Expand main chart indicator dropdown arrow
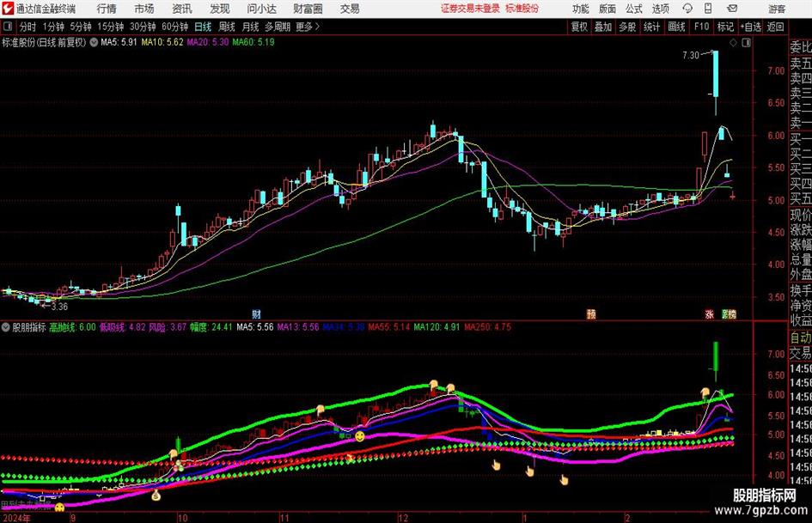 coord(94,42)
